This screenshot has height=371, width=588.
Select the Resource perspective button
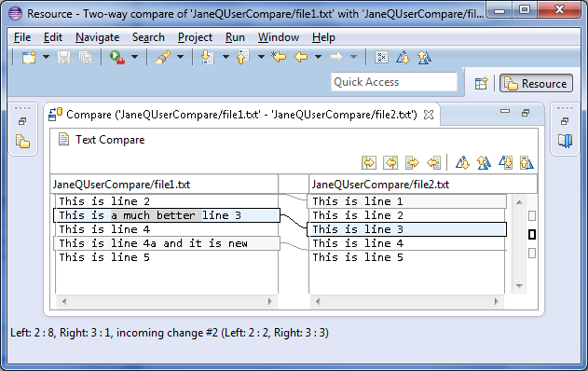click(536, 83)
